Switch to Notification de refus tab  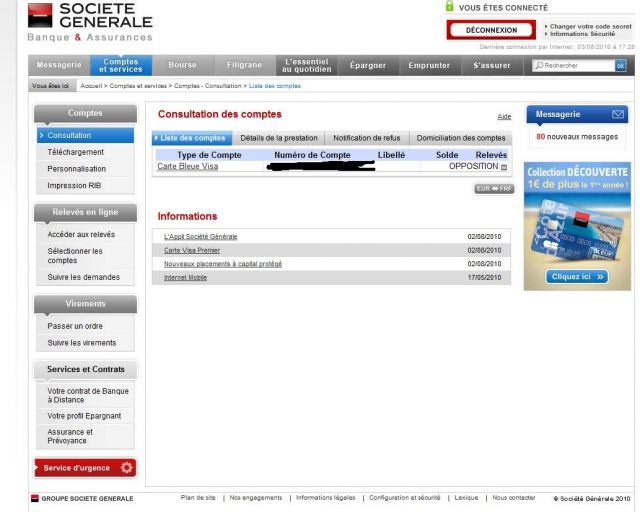(x=367, y=138)
